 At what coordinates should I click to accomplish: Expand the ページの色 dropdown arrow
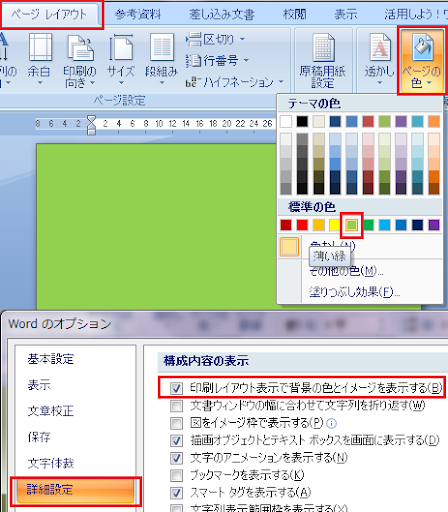(429, 83)
